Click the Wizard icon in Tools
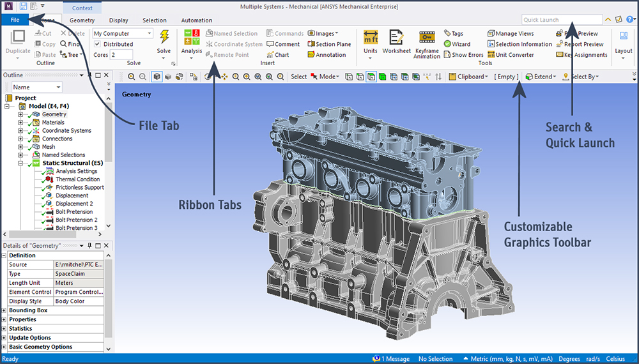This screenshot has width=639, height=364. click(x=456, y=44)
